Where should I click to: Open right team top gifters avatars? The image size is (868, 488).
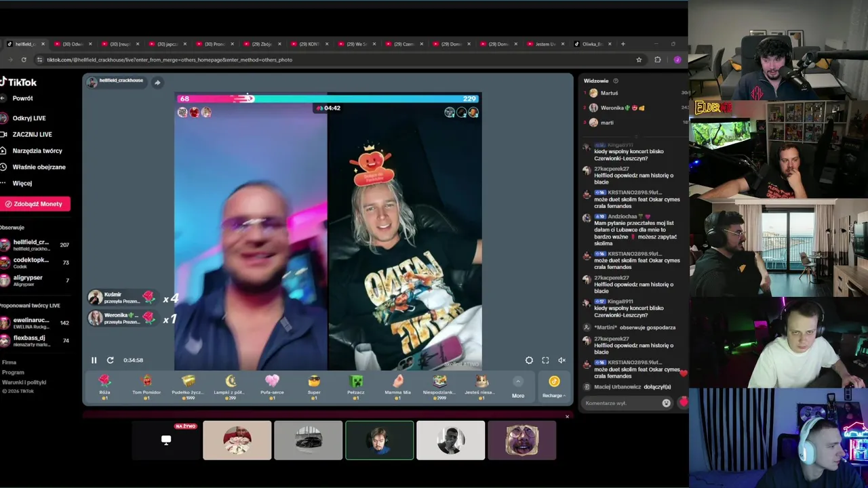(x=462, y=113)
